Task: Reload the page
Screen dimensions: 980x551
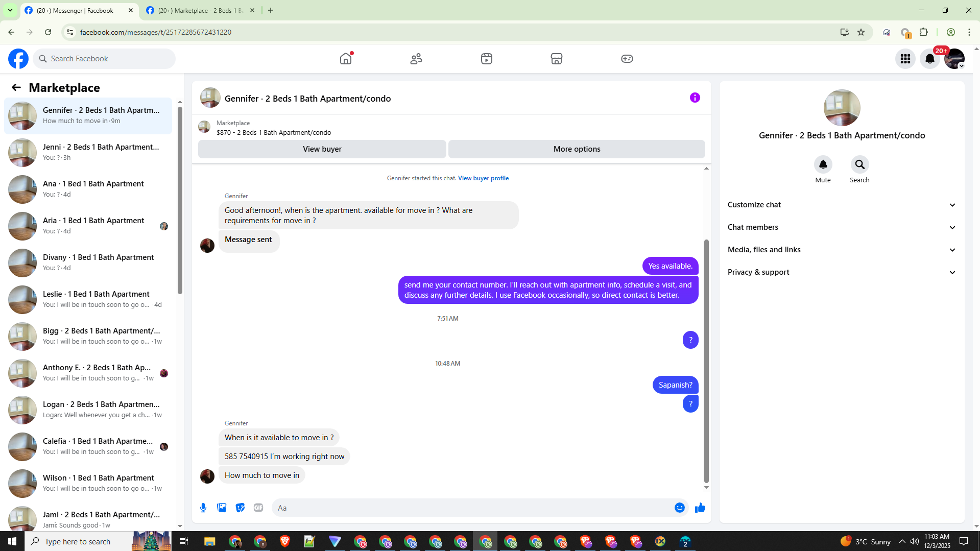Action: tap(48, 32)
